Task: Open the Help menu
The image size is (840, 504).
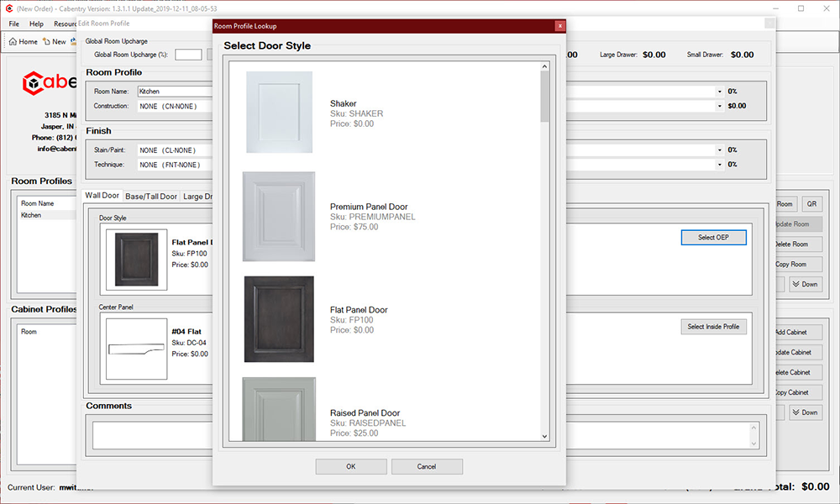Action: point(36,24)
